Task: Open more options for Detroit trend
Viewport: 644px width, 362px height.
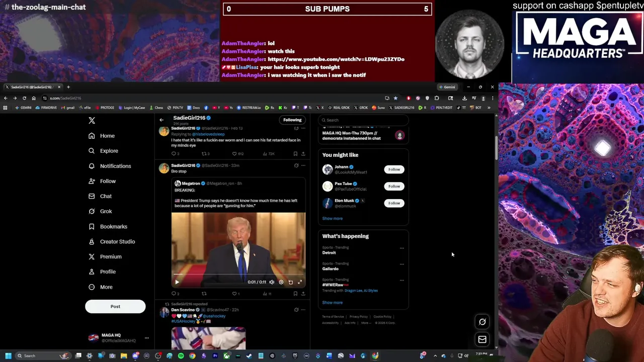Action: (x=401, y=248)
